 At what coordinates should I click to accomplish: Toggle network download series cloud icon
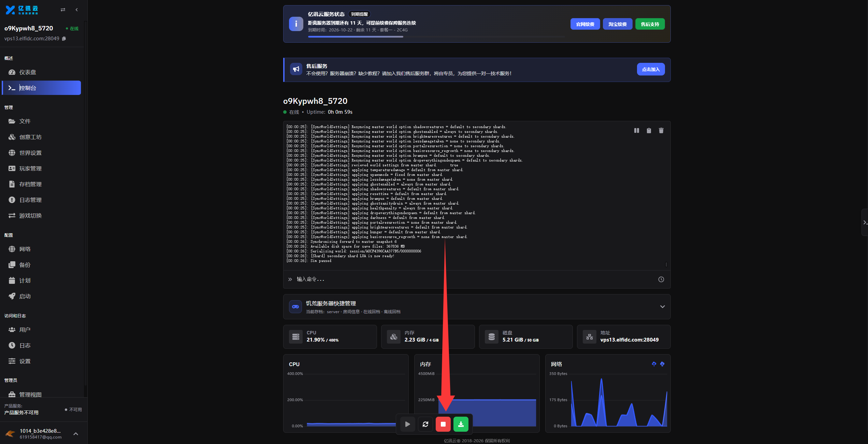click(x=662, y=364)
